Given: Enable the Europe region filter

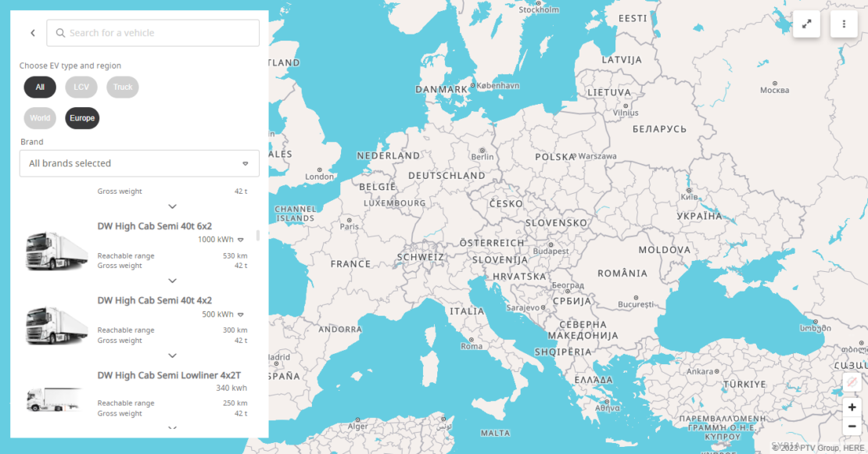Looking at the screenshot, I should [81, 117].
